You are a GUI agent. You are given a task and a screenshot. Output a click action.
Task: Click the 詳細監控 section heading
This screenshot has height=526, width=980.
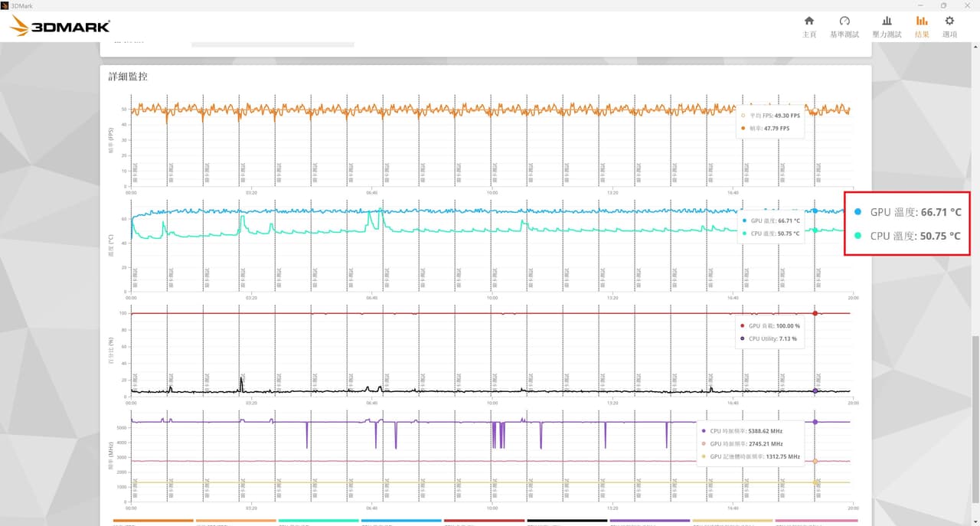click(x=128, y=77)
